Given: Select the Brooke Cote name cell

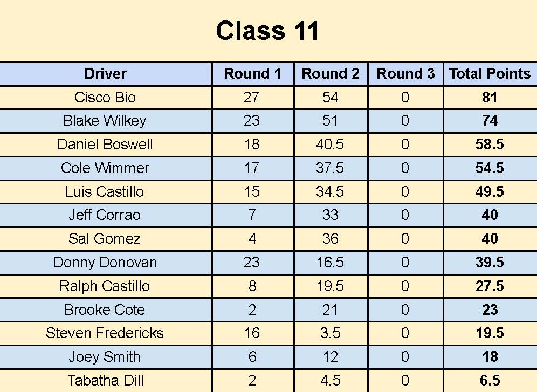Looking at the screenshot, I should click(x=105, y=310).
